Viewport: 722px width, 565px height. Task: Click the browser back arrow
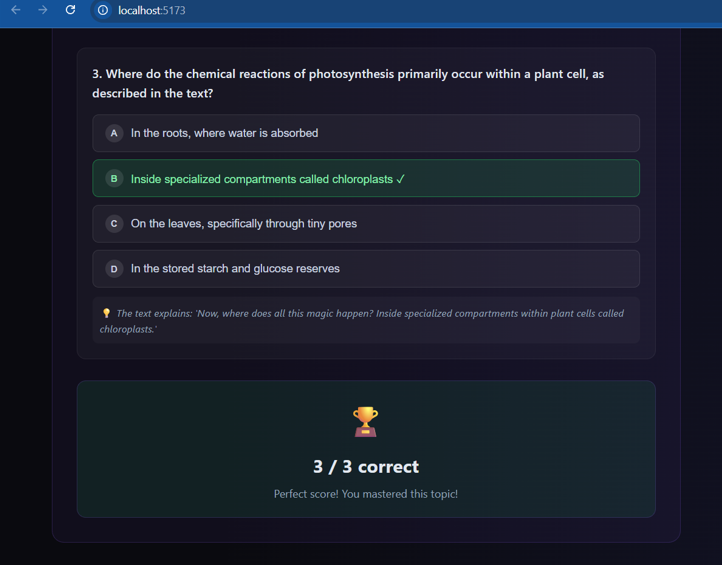16,10
